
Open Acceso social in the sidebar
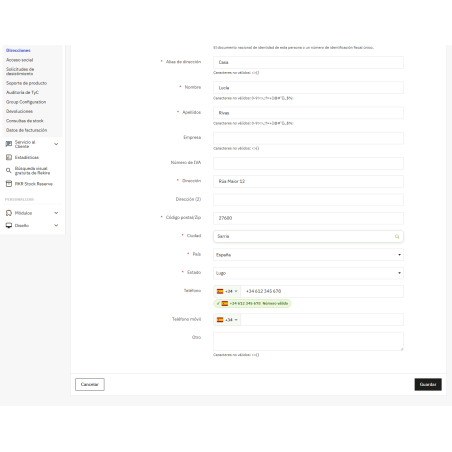20,60
